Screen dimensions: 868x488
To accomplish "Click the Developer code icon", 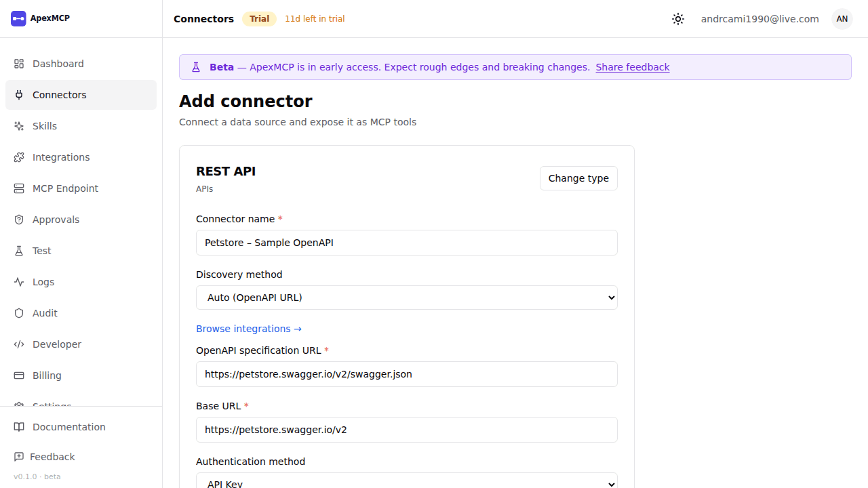I will point(19,344).
